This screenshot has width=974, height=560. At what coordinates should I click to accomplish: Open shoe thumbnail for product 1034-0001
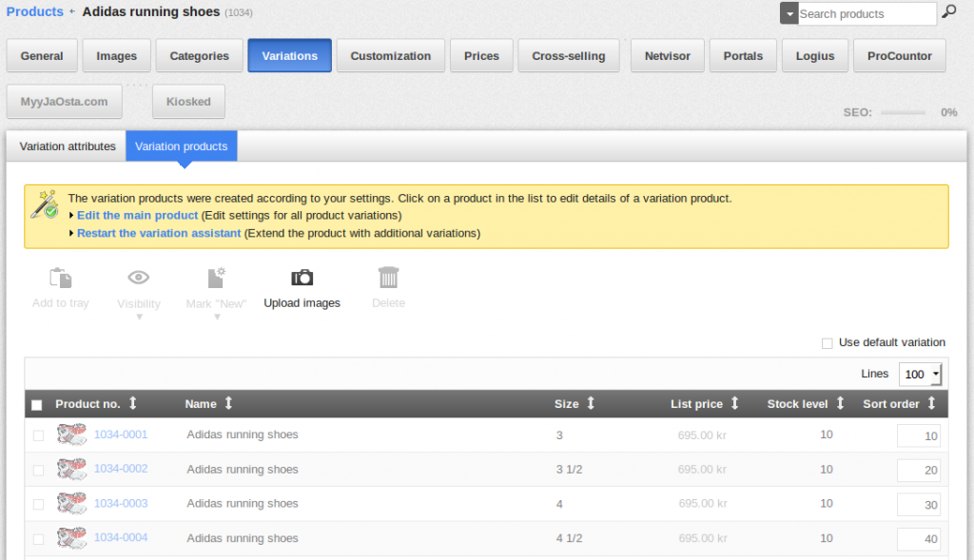coord(71,434)
